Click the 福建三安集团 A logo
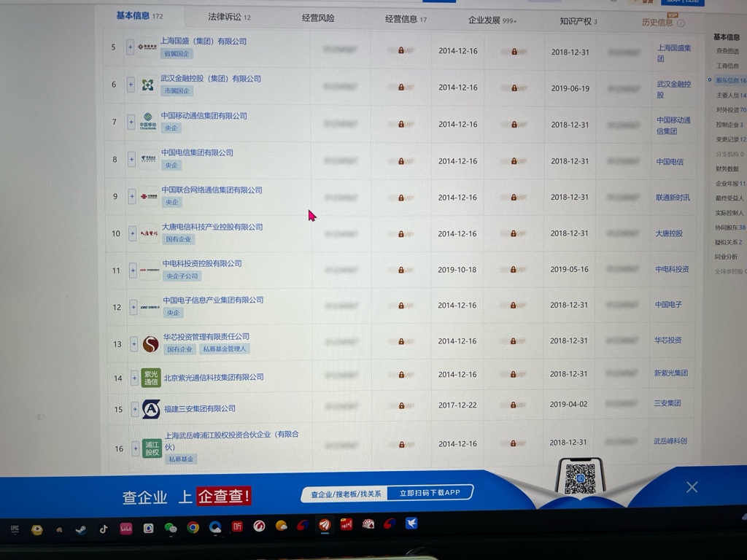 (x=151, y=409)
